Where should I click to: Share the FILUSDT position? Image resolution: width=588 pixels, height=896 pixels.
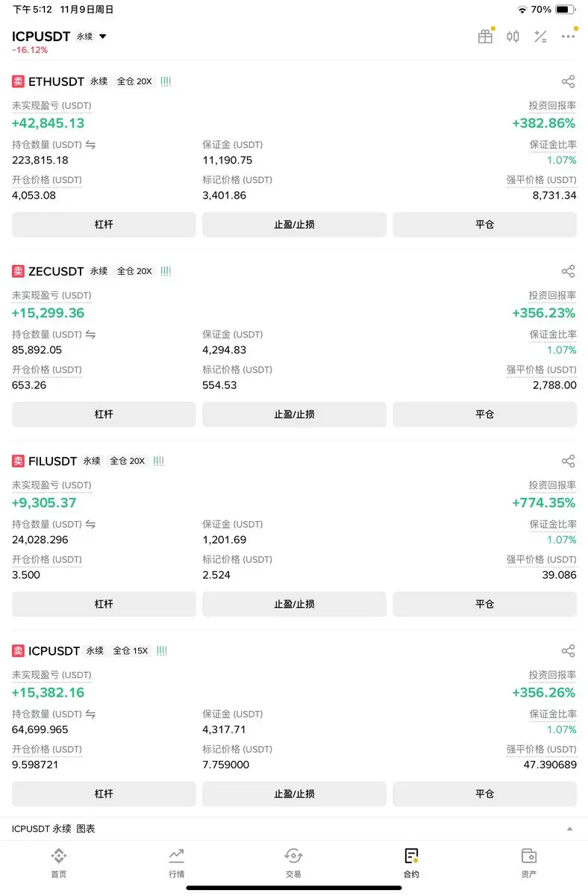(x=568, y=461)
